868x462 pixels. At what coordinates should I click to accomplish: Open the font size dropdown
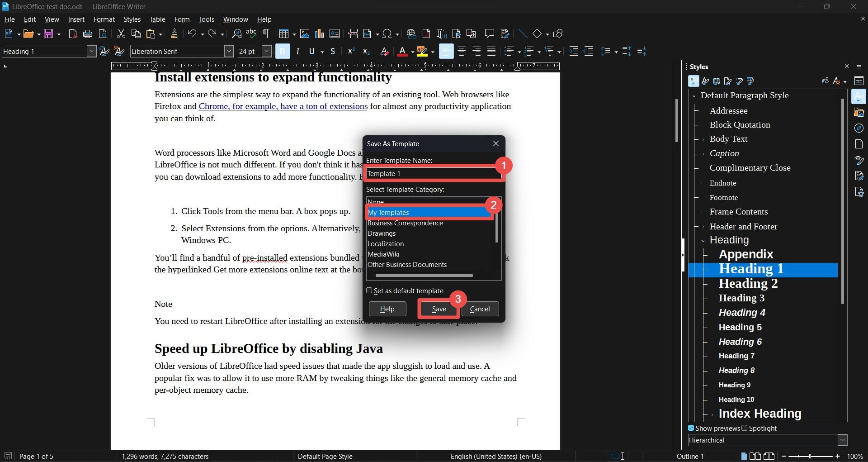tap(266, 51)
